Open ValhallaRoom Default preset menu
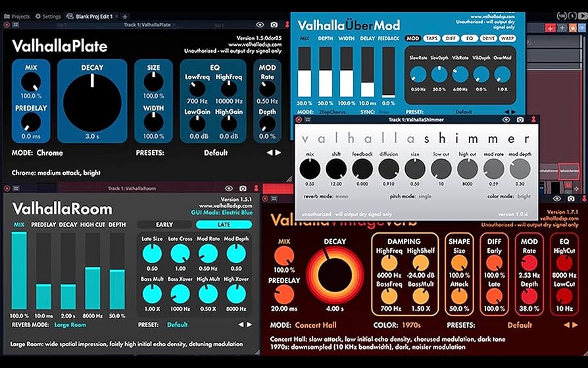 (178, 325)
